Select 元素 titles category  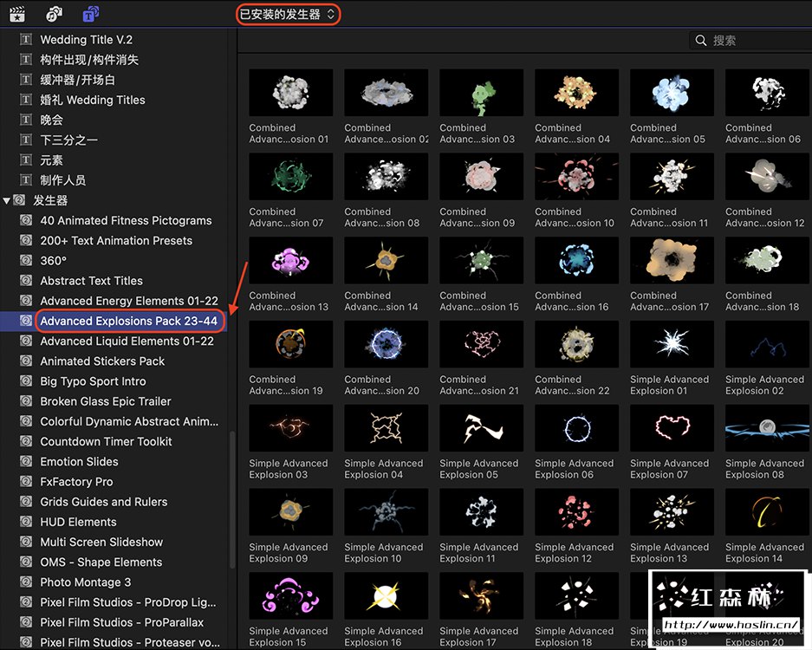[x=114, y=160]
